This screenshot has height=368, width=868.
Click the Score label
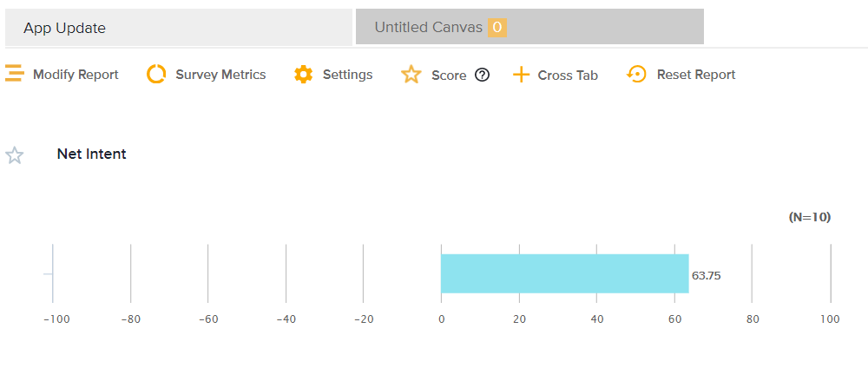[x=449, y=76]
